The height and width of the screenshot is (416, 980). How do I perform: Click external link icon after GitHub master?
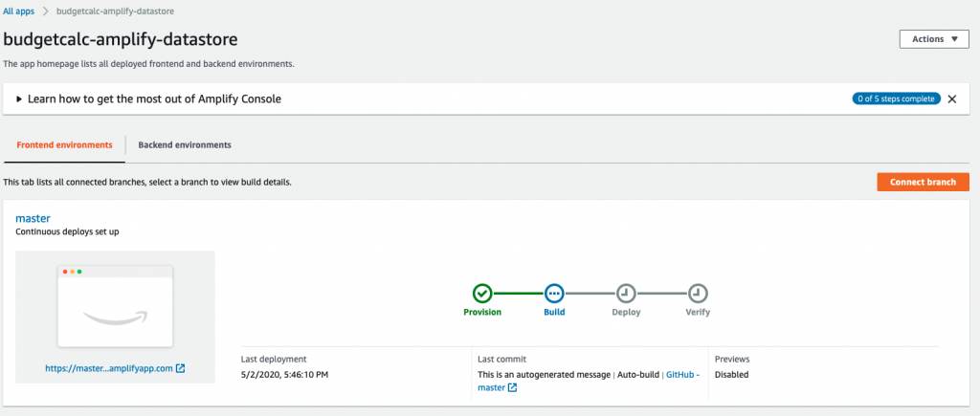pos(512,387)
